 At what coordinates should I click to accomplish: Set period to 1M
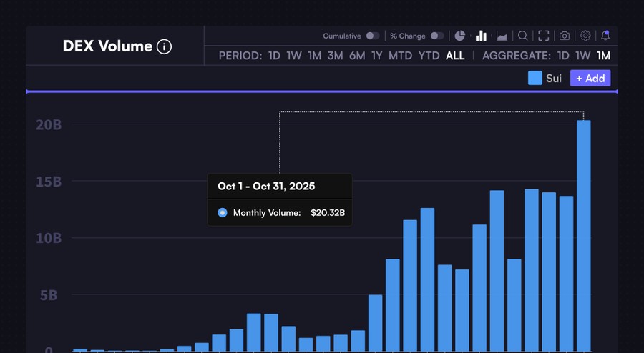315,56
